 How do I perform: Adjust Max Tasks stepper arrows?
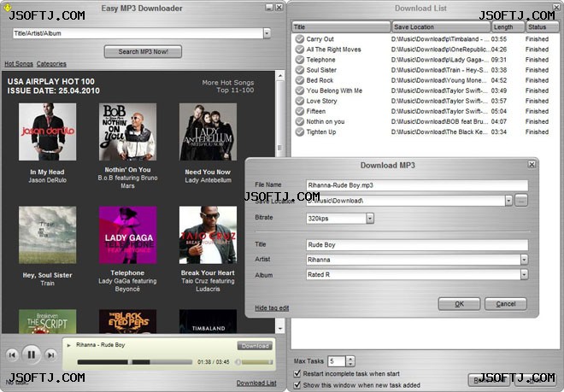point(350,361)
